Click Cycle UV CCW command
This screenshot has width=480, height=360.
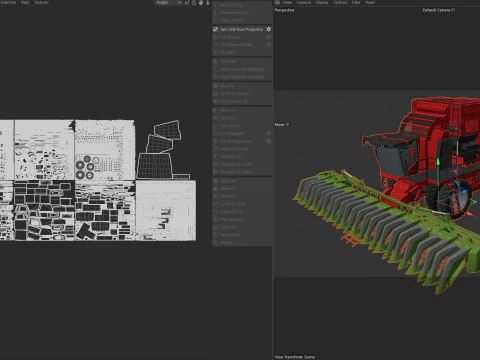pos(242,204)
